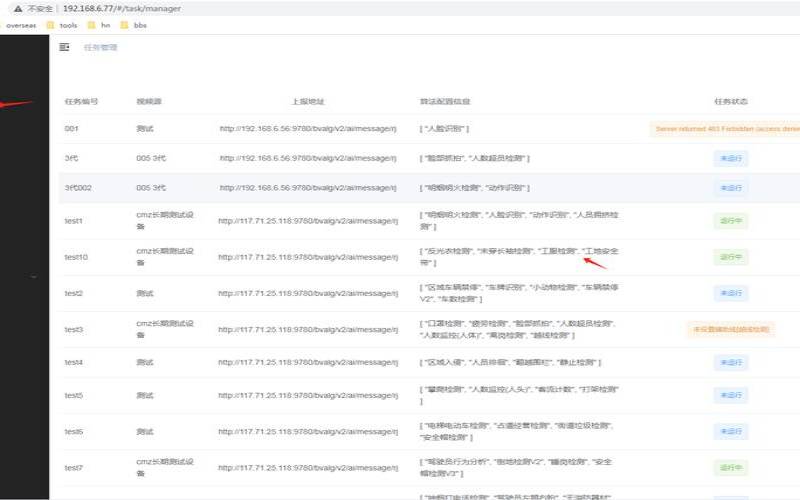Click the report URL in the 001 row
This screenshot has height=500, width=800.
click(308, 129)
